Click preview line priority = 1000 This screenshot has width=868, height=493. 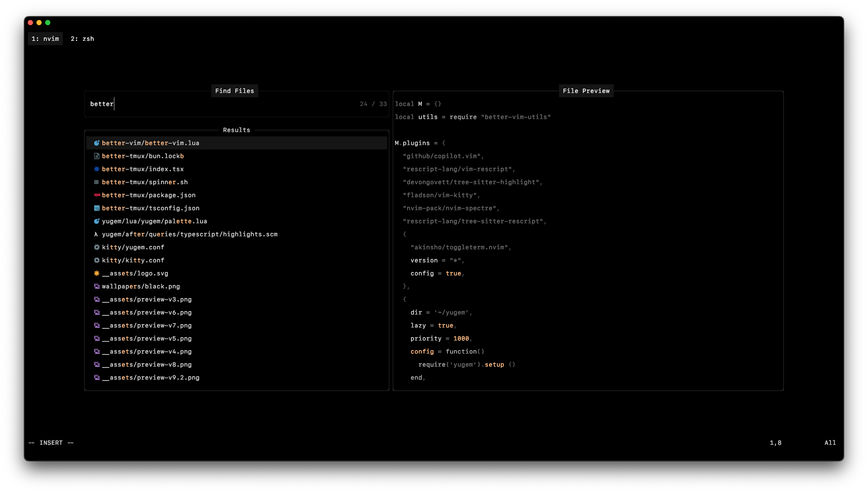coord(441,338)
